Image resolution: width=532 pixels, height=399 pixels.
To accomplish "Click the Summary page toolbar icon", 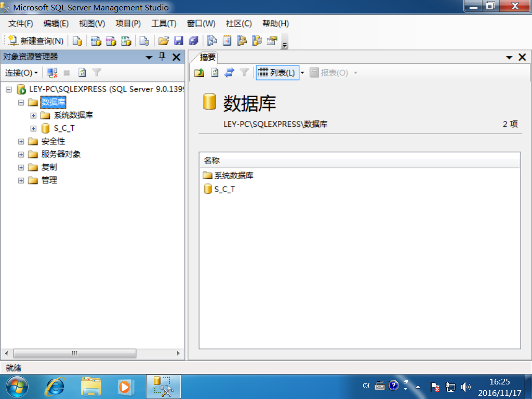I will click(x=227, y=41).
